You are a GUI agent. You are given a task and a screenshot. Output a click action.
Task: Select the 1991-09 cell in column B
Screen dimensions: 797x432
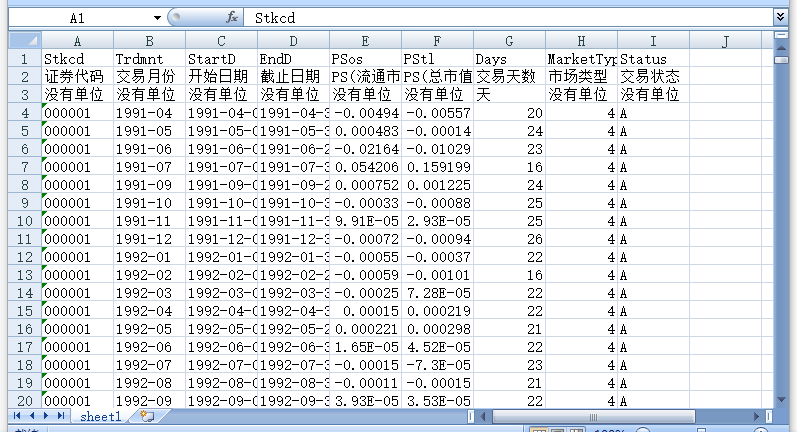[149, 185]
